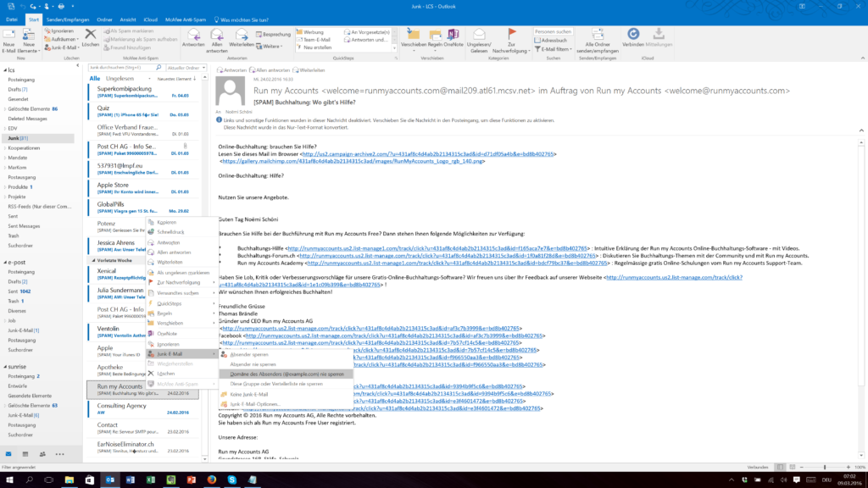
Task: Click the Zur Nachverfolgung flag icon
Action: pos(511,37)
